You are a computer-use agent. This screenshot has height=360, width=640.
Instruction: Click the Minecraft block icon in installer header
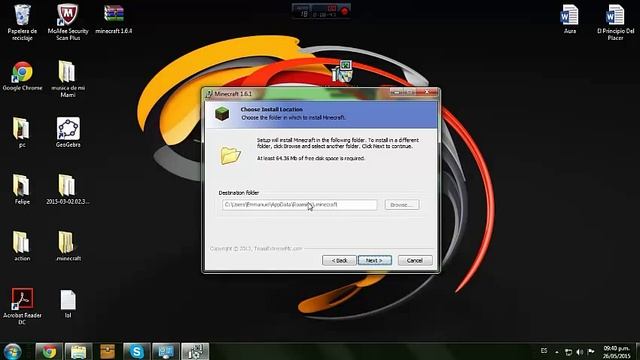coord(222,113)
